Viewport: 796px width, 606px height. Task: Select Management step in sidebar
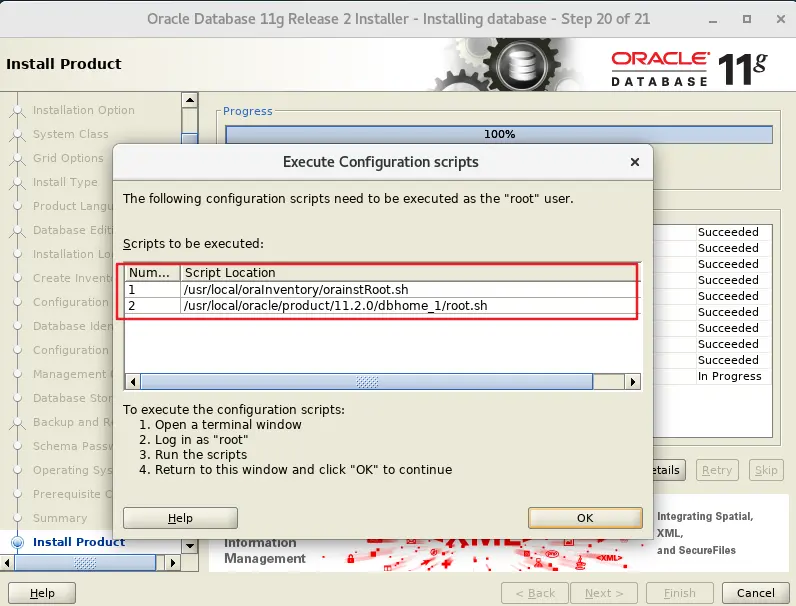72,374
